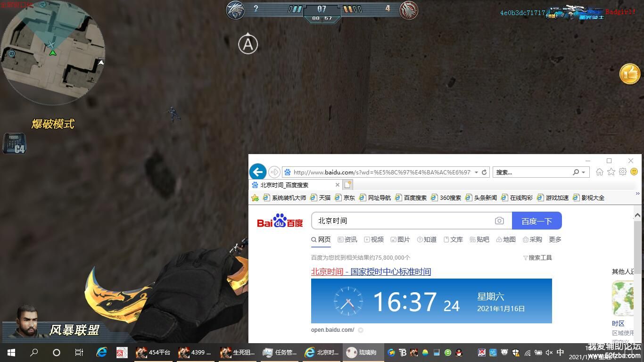This screenshot has width=644, height=362.
Task: Open Cortana circle on taskbar
Action: pos(57,352)
